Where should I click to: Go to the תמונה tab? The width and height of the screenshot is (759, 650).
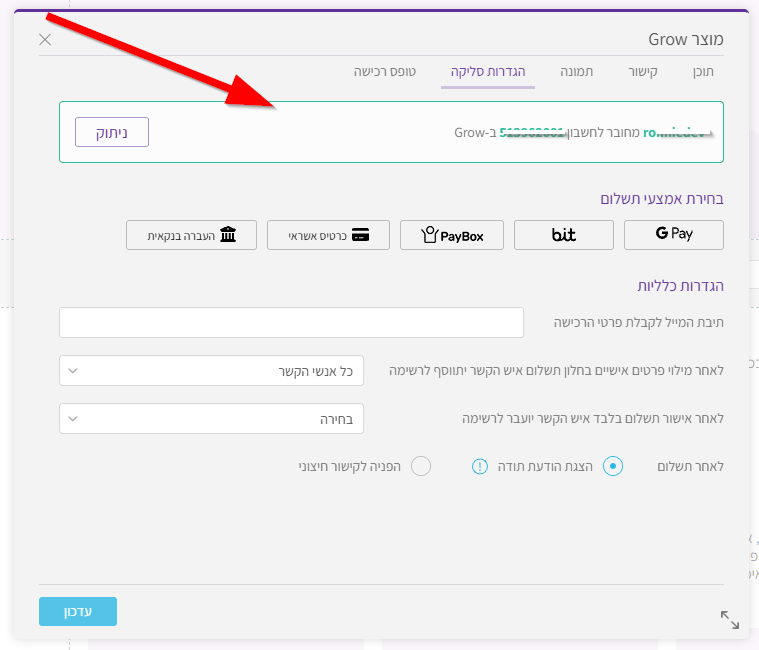point(577,72)
